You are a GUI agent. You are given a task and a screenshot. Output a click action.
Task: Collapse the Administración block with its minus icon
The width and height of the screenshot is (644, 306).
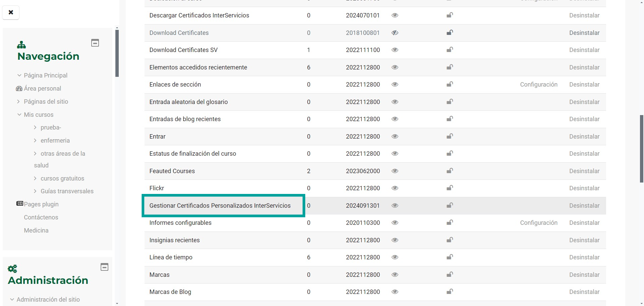[x=105, y=267]
